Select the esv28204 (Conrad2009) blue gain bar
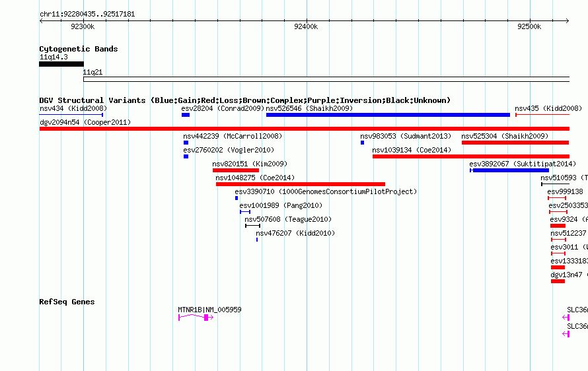 [186, 115]
